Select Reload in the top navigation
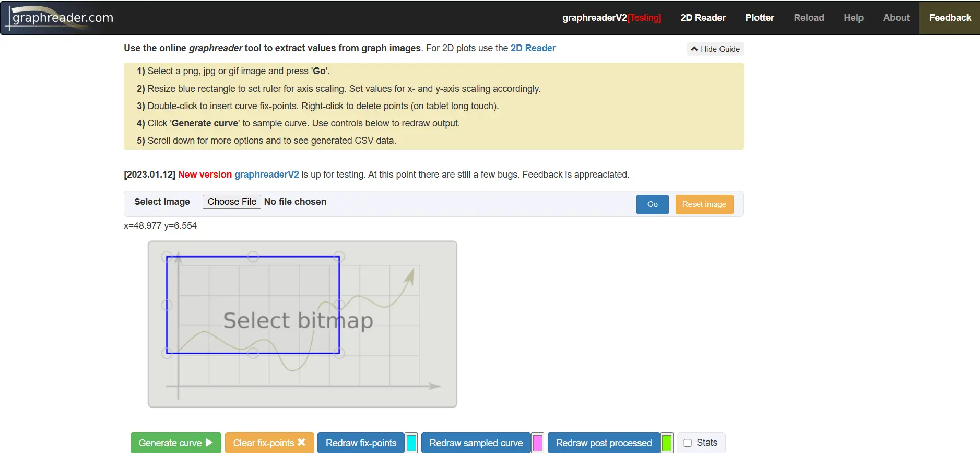 (809, 18)
